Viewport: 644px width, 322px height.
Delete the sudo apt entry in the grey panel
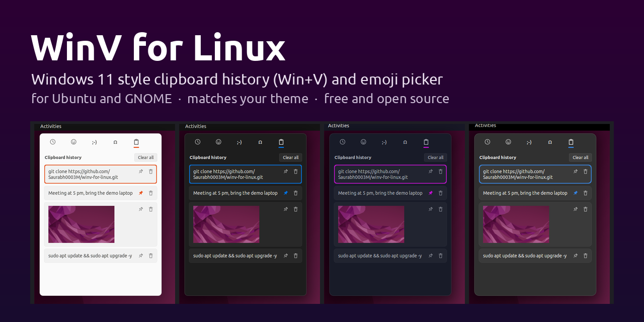click(586, 256)
